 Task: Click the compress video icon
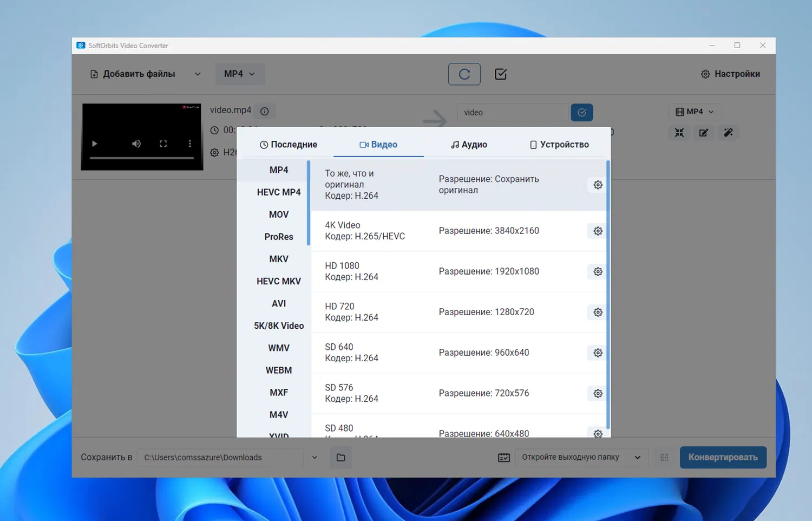(x=679, y=133)
